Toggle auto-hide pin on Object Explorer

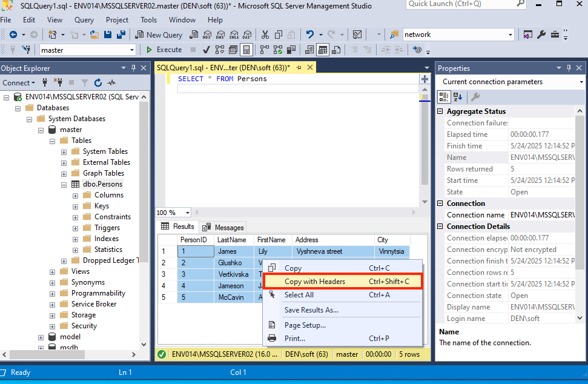pos(133,68)
